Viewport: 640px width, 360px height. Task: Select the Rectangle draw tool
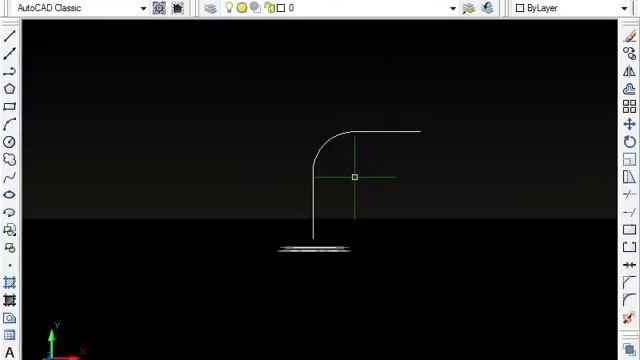[x=9, y=107]
